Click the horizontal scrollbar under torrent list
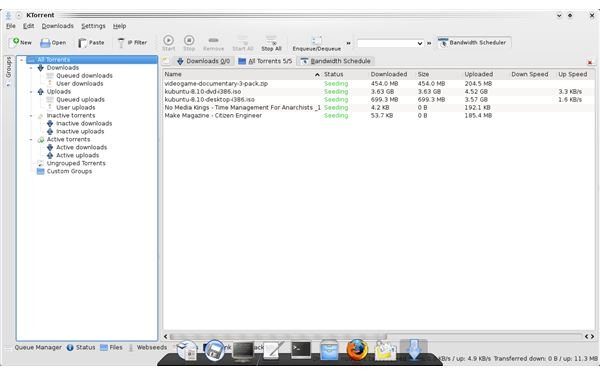The image size is (600, 369). 279,336
